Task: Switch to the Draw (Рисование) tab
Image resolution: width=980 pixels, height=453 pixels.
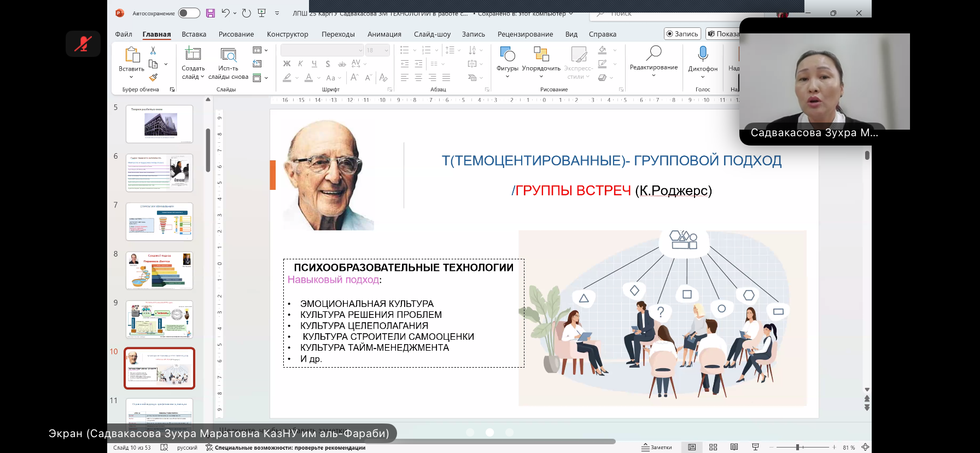Action: point(236,34)
